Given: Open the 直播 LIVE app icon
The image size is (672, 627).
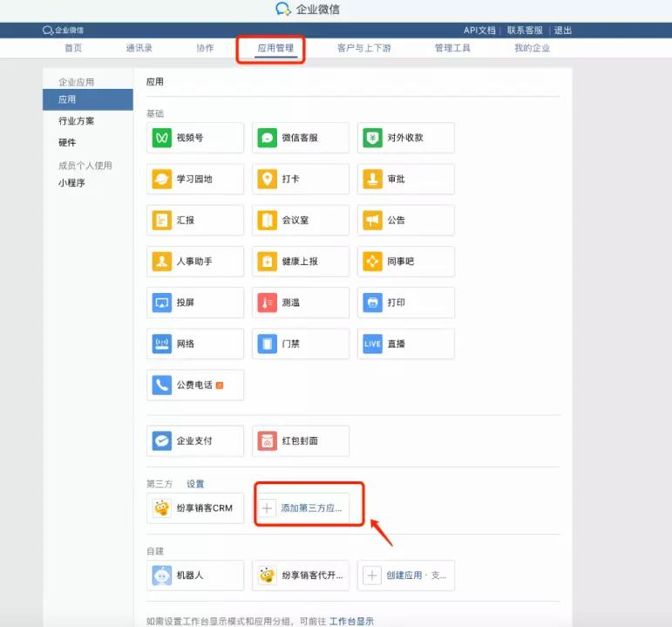Looking at the screenshot, I should click(372, 344).
